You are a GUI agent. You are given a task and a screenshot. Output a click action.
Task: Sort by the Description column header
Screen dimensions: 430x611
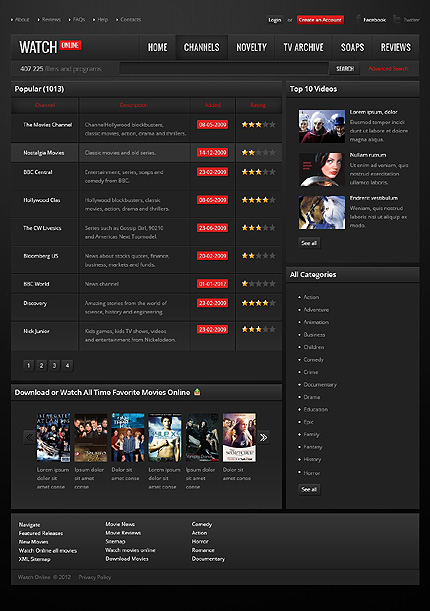134,105
